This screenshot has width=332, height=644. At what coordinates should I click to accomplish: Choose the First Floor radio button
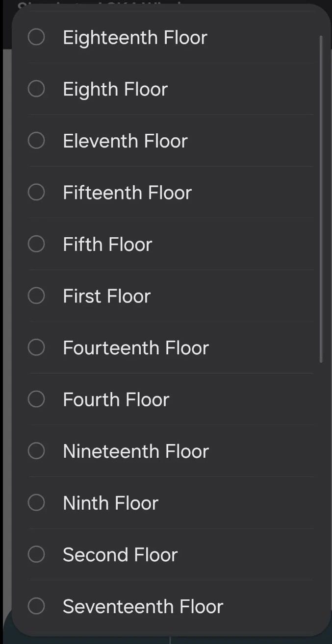tap(36, 296)
